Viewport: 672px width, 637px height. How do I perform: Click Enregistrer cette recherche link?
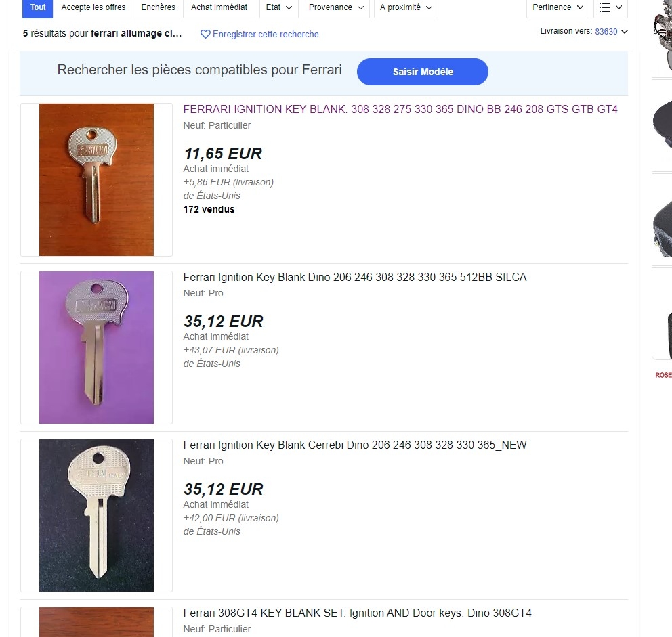[x=266, y=35]
